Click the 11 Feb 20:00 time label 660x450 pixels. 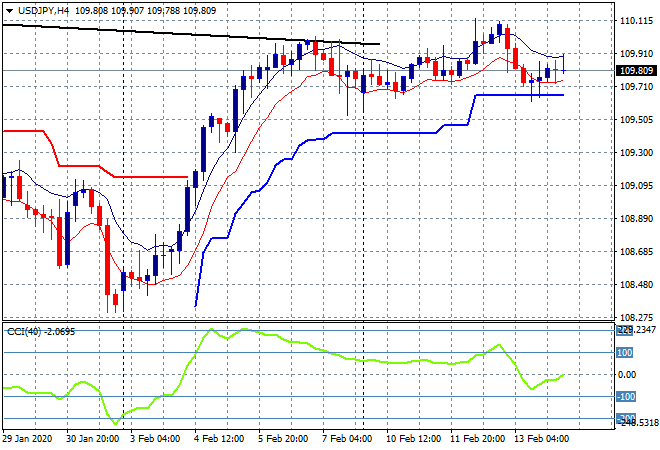(477, 439)
